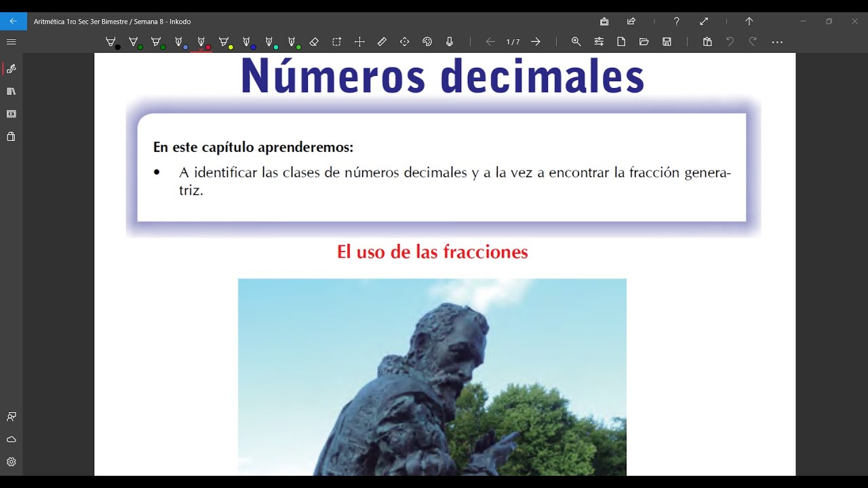Image resolution: width=868 pixels, height=488 pixels.
Task: Open the feedback sidebar icon
Action: [11, 416]
